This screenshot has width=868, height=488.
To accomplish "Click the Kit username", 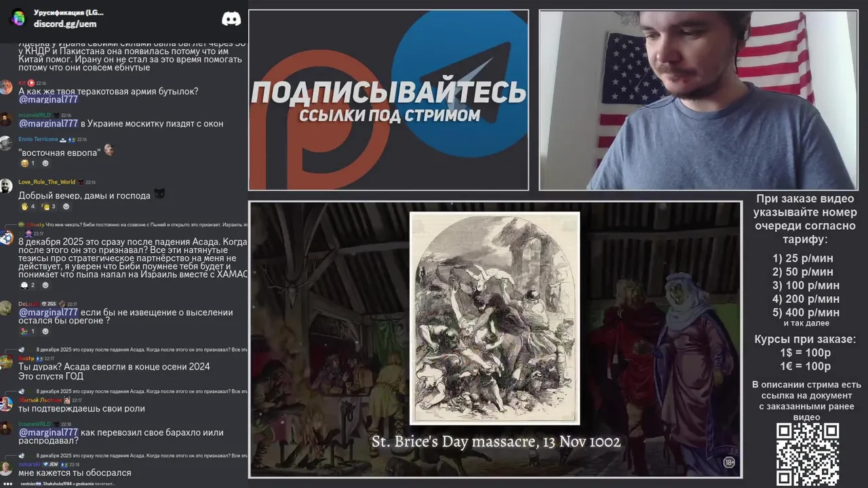I will pyautogui.click(x=22, y=83).
